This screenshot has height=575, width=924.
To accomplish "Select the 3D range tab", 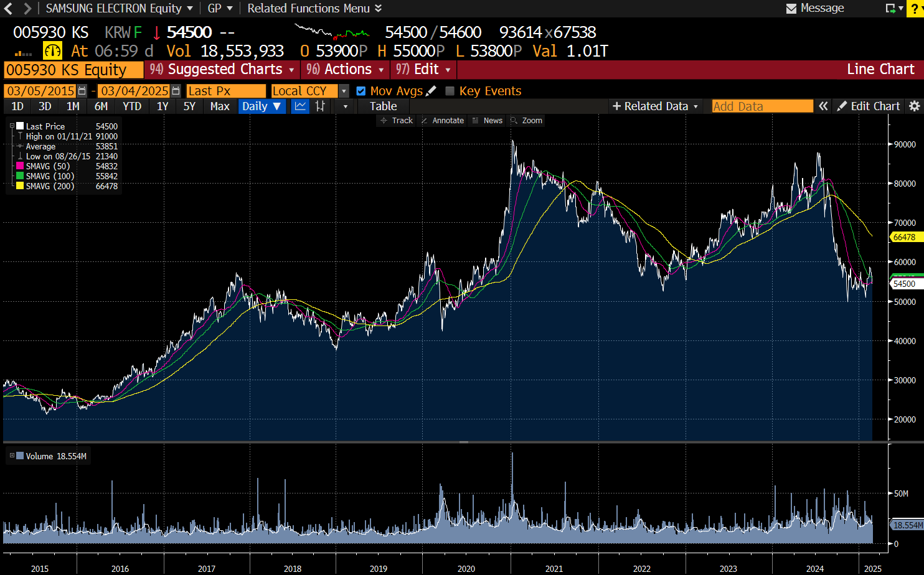I will point(45,106).
